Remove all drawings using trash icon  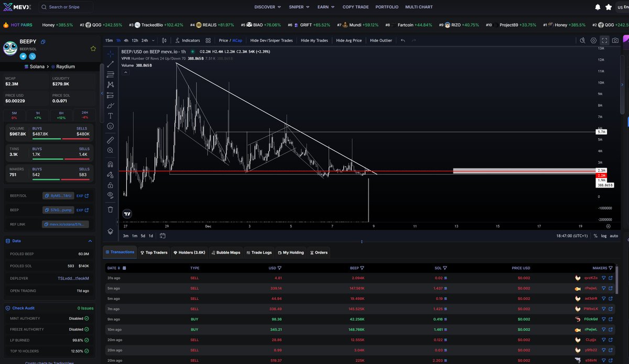[111, 209]
